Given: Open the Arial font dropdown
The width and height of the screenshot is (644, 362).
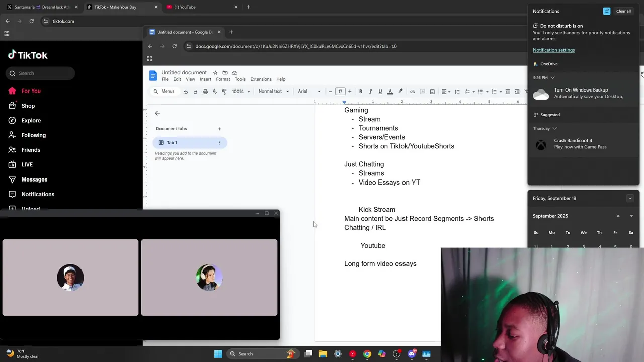Looking at the screenshot, I should coord(309,92).
